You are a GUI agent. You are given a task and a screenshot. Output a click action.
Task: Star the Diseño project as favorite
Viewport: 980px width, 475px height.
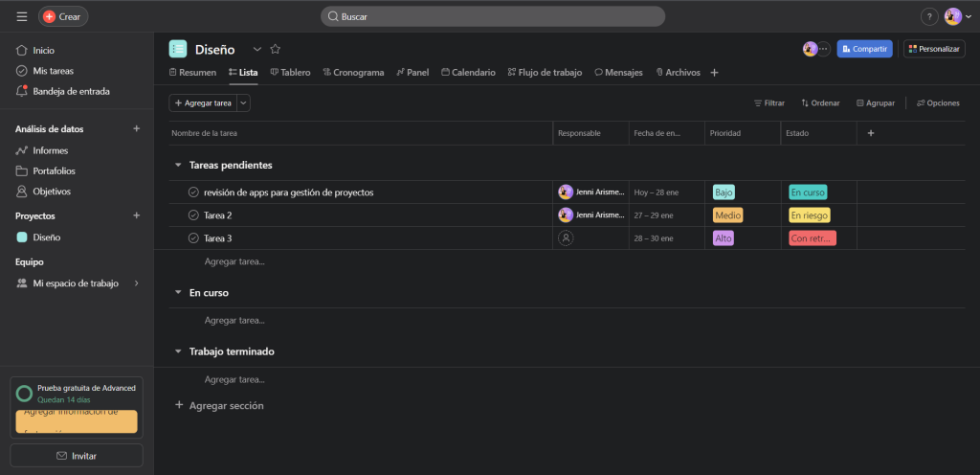276,49
